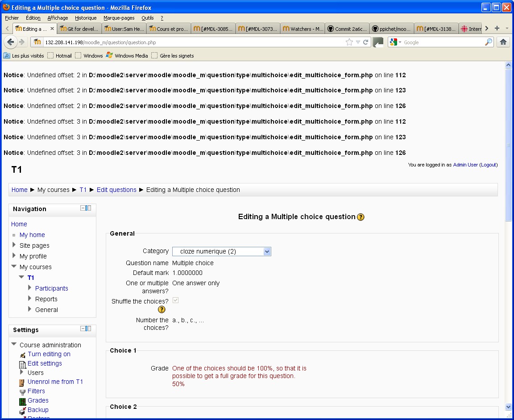Switch to the 'User:Sam He...' tab

pos(124,29)
